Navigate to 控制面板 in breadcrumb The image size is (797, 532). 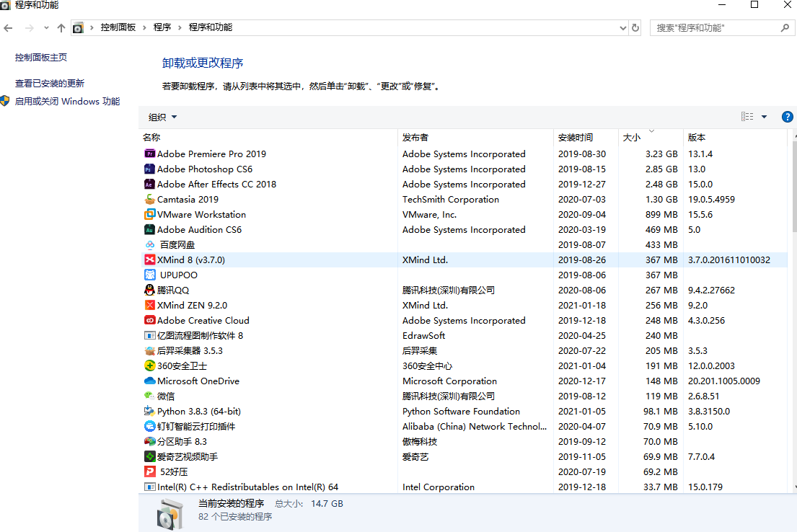(118, 27)
